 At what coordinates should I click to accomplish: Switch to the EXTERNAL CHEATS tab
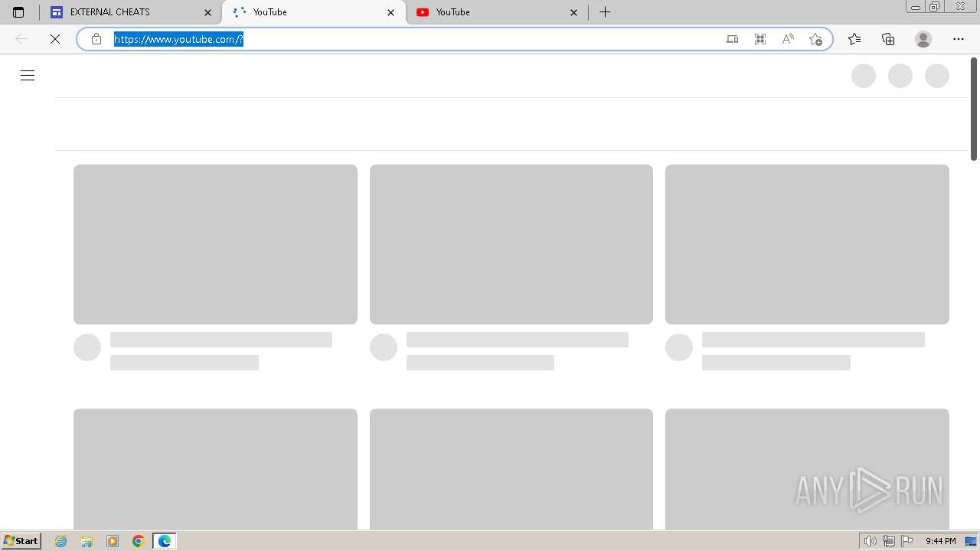(x=130, y=12)
